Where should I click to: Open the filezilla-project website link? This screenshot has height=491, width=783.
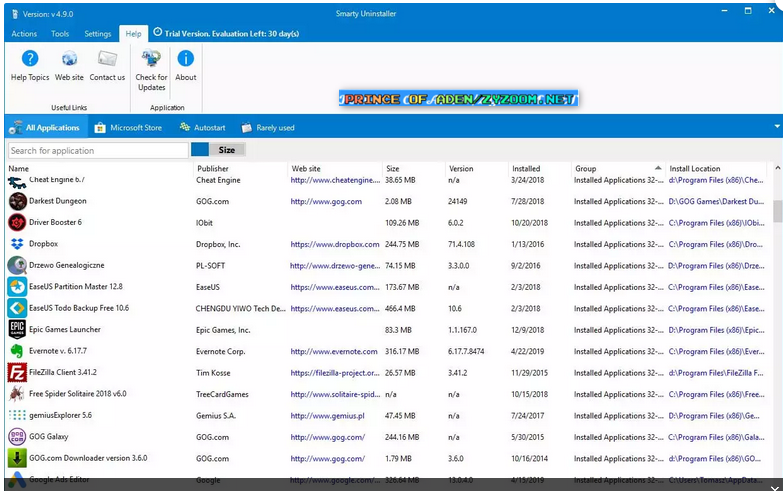[335, 373]
